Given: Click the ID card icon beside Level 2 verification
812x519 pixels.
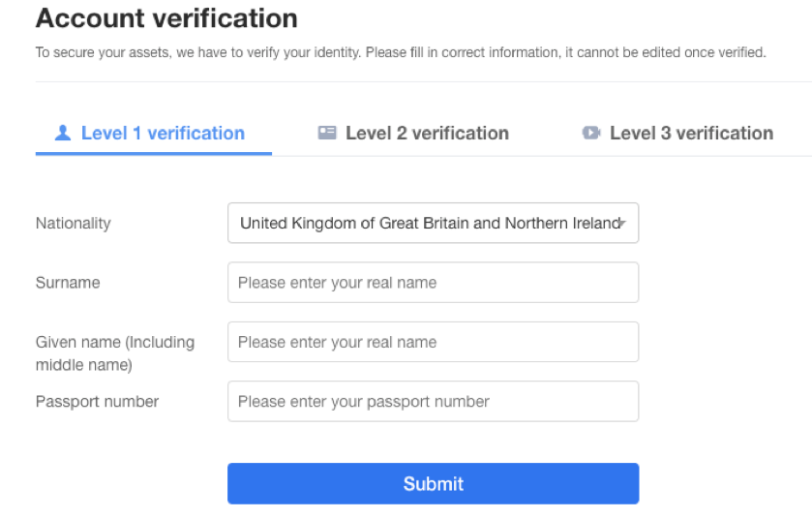Looking at the screenshot, I should 327,133.
